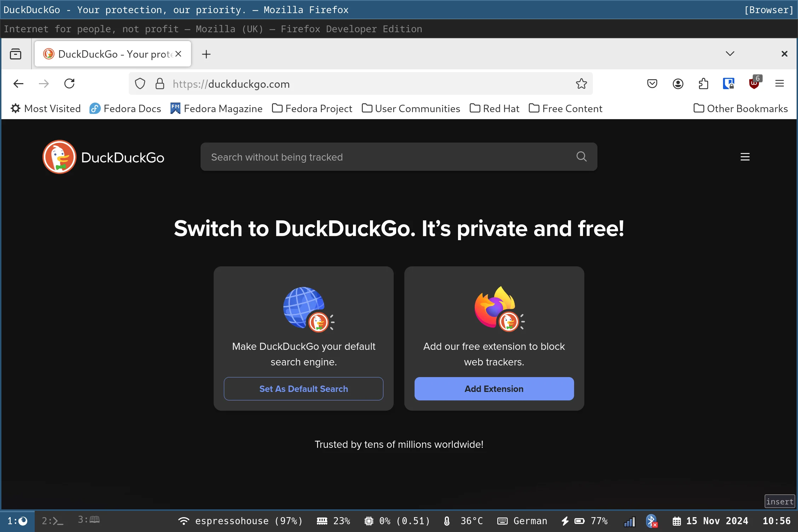Screen dimensions: 798x532
Task: Bookmark this page with the star
Action: click(x=582, y=84)
